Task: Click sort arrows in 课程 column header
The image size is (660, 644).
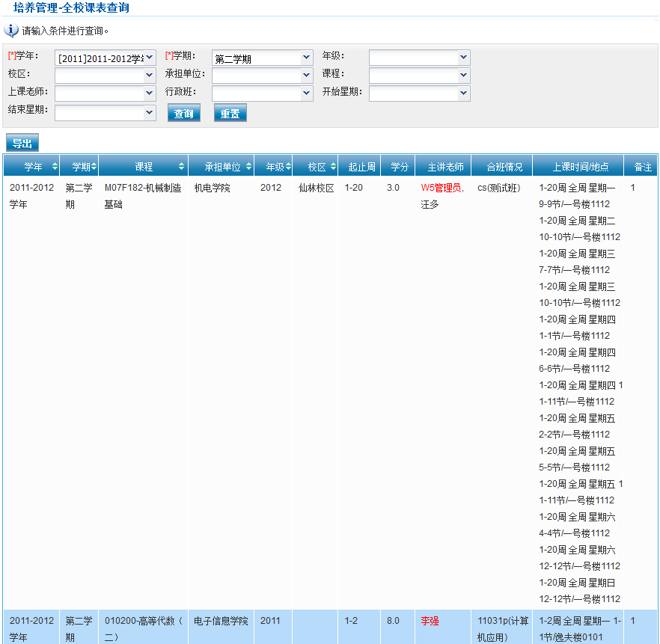Action: point(181,167)
